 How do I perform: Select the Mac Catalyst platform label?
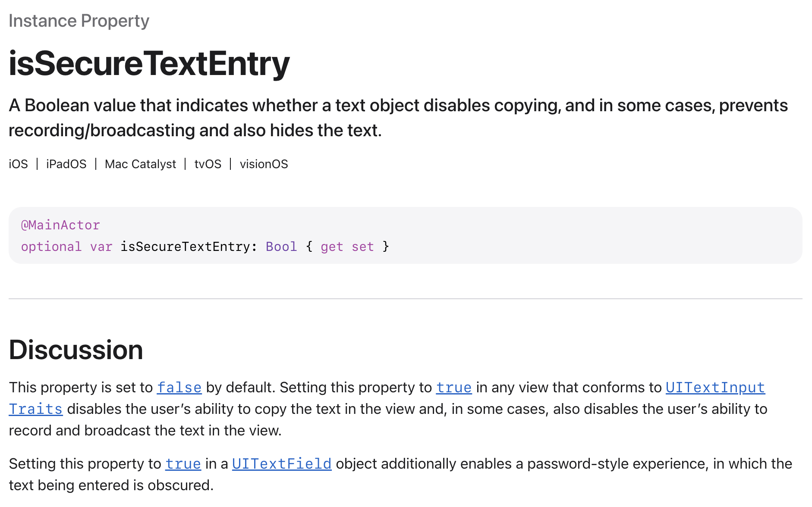coord(140,164)
